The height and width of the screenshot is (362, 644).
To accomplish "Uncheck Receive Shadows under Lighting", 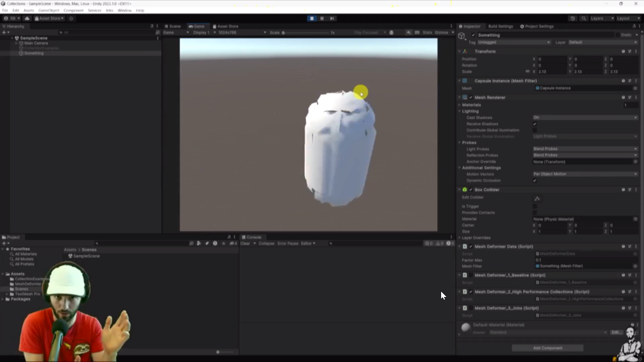I will (x=535, y=124).
